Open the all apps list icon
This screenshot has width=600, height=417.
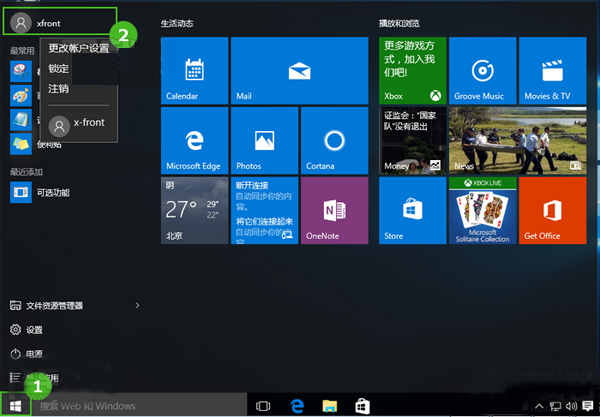pyautogui.click(x=15, y=378)
